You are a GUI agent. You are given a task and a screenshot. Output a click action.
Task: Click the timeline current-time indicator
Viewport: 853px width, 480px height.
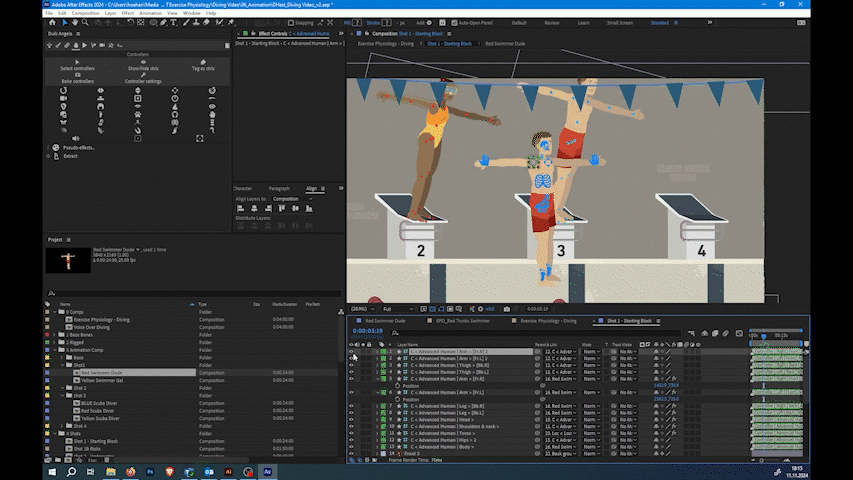pyautogui.click(x=764, y=337)
